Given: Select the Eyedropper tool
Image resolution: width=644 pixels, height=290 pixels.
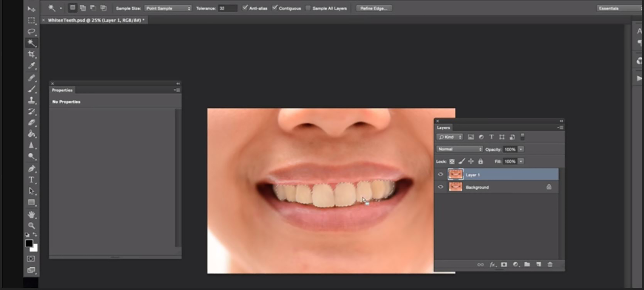Looking at the screenshot, I should 31,66.
